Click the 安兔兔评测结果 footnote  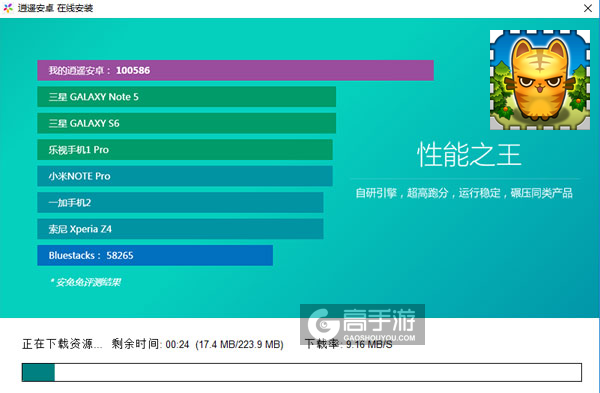point(85,282)
